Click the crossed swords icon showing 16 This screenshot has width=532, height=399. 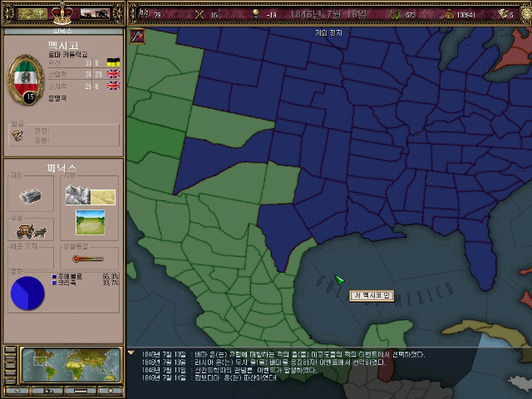click(199, 14)
